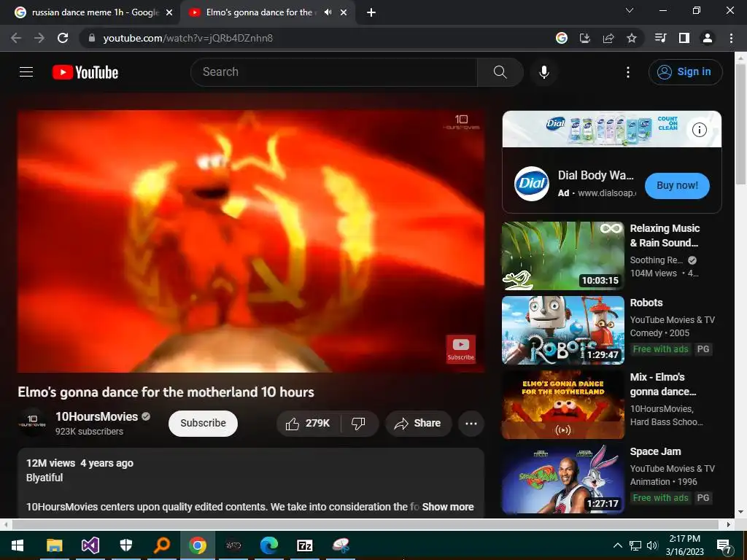Screen dimensions: 747x560
Task: Open the Space Jam movie title
Action: 655,451
